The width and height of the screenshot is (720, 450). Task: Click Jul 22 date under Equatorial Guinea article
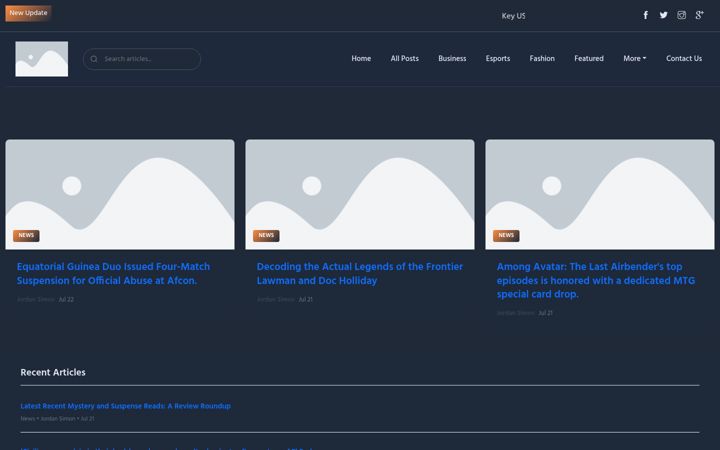pos(66,299)
